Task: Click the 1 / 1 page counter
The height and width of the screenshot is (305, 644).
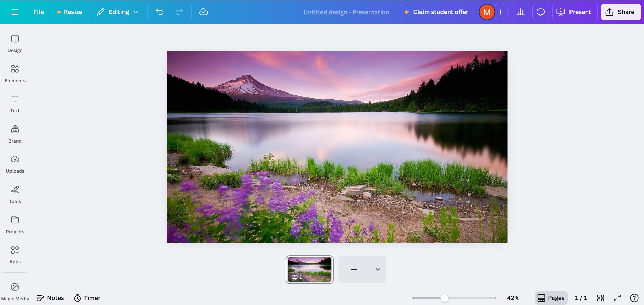Action: (581, 298)
